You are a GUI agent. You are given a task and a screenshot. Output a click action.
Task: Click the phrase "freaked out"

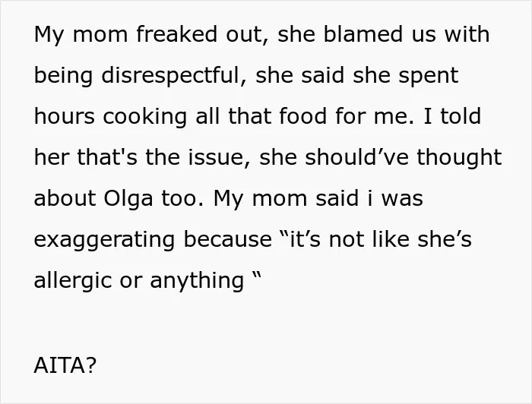(x=202, y=35)
